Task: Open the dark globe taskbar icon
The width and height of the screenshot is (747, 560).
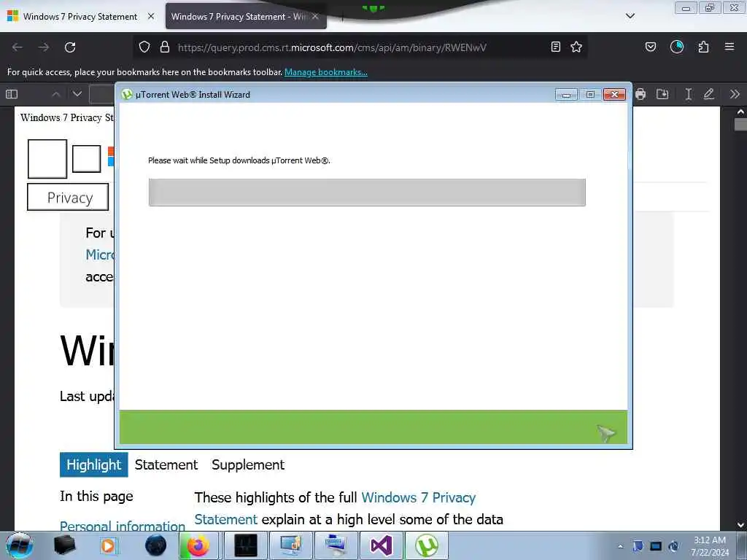Action: click(x=156, y=545)
